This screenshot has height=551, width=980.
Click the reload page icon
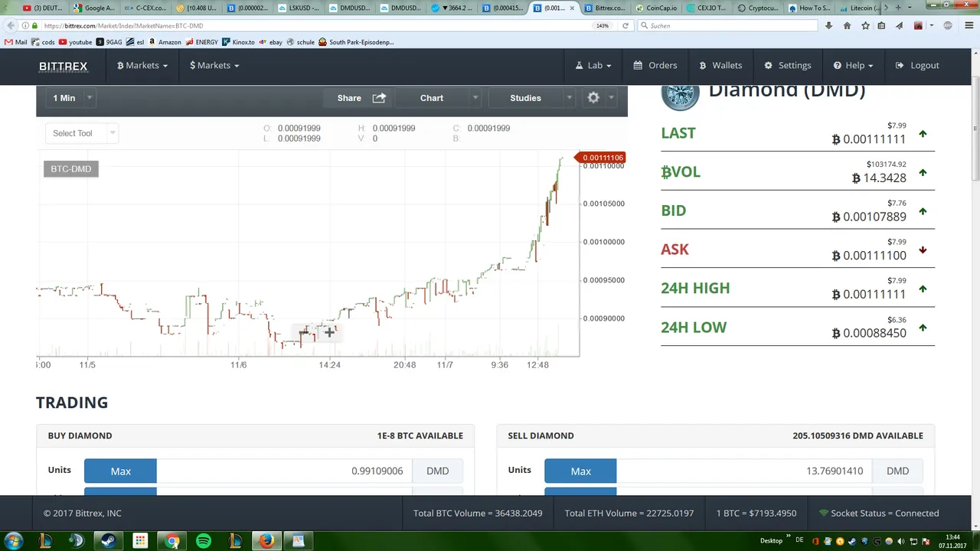coord(626,25)
